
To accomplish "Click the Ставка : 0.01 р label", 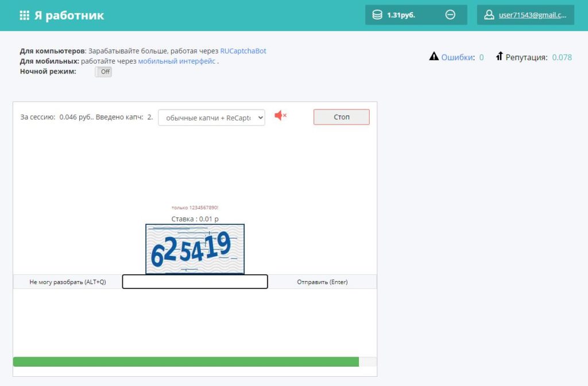I will point(195,219).
